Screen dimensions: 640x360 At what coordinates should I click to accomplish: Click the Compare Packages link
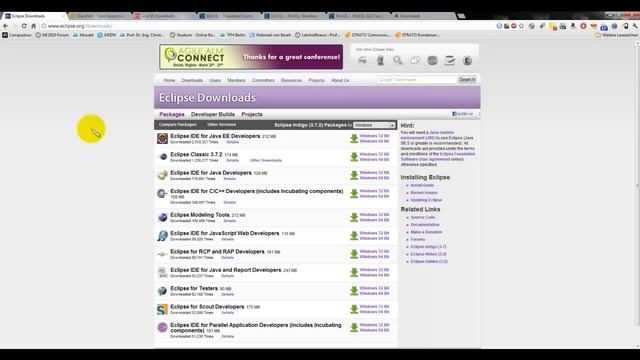pos(178,124)
